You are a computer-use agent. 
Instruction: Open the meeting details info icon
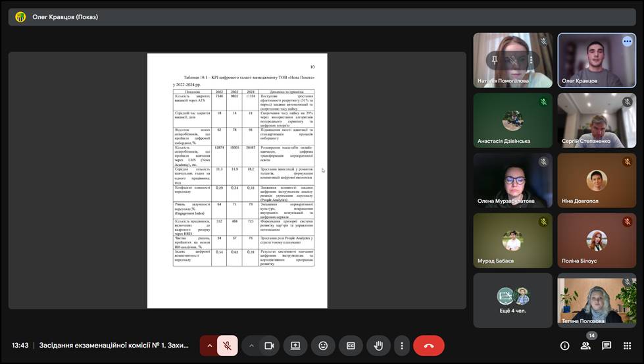coord(564,346)
